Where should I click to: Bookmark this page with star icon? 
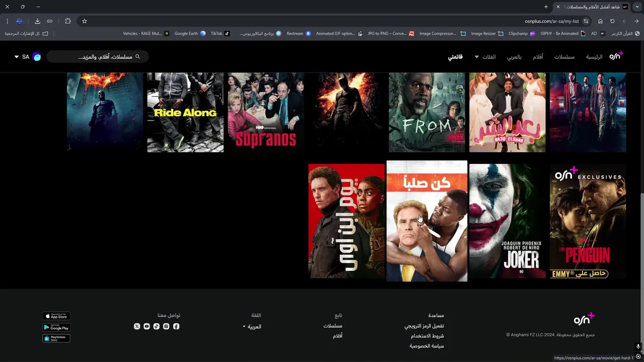click(x=85, y=21)
